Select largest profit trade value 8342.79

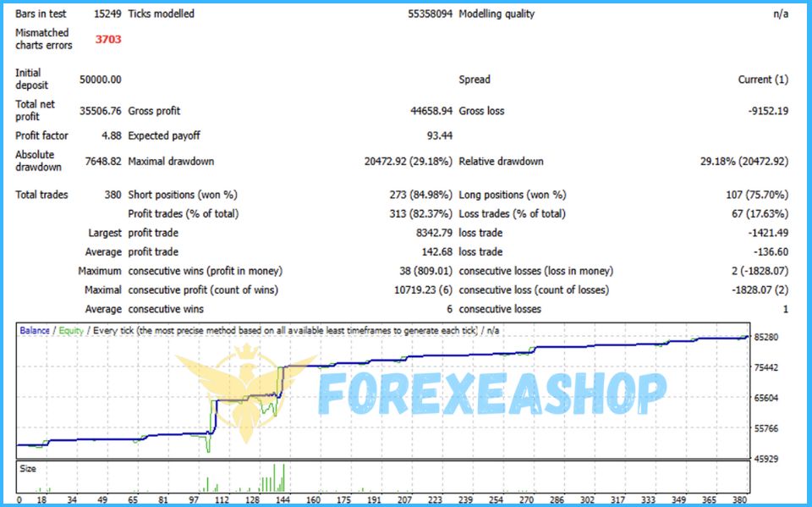coord(434,233)
